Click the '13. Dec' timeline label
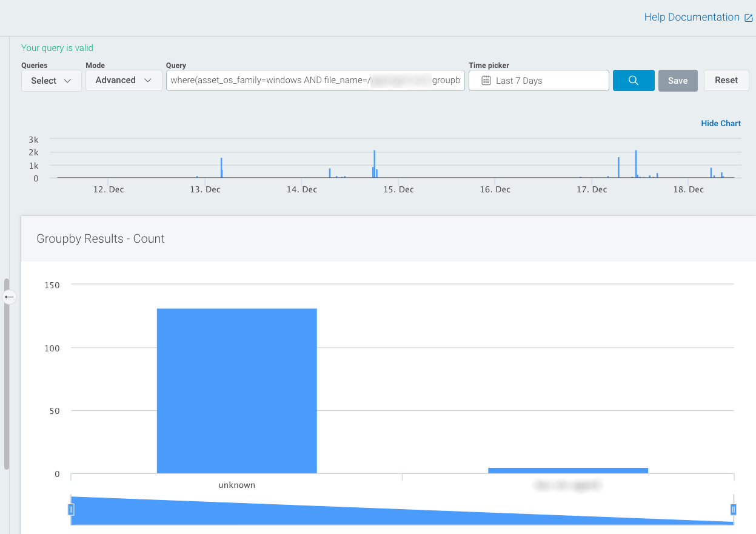Viewport: 756px width, 534px height. 205,189
